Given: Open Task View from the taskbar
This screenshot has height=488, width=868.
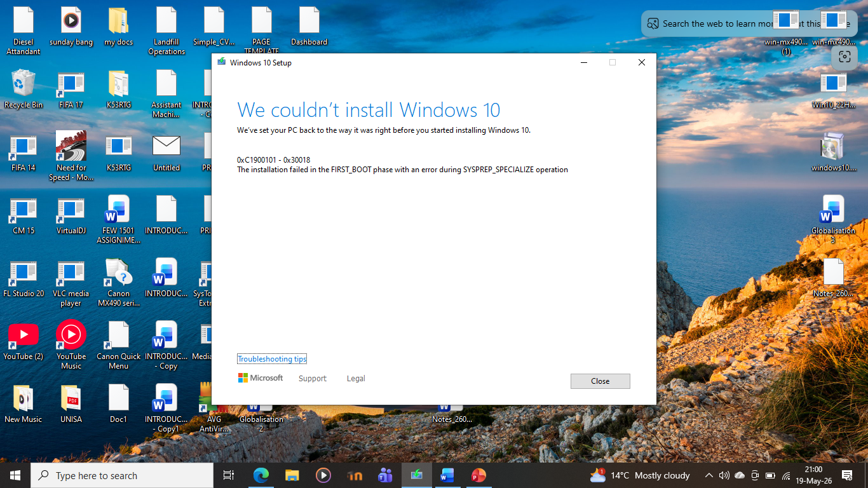Looking at the screenshot, I should (x=229, y=475).
